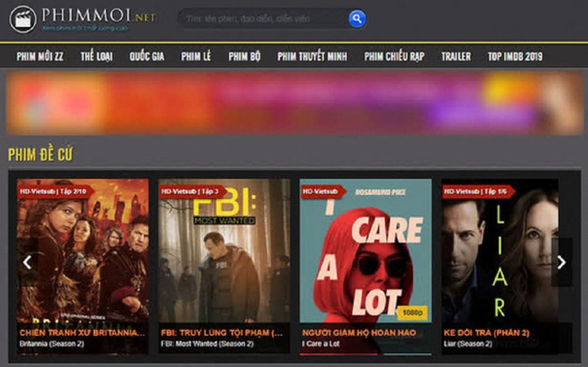Open the Phim Bộ series menu

244,57
